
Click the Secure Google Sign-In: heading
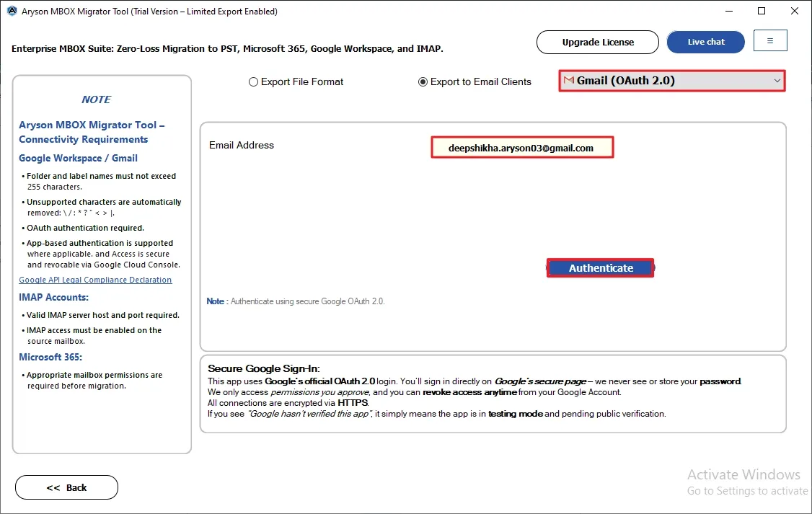[264, 368]
